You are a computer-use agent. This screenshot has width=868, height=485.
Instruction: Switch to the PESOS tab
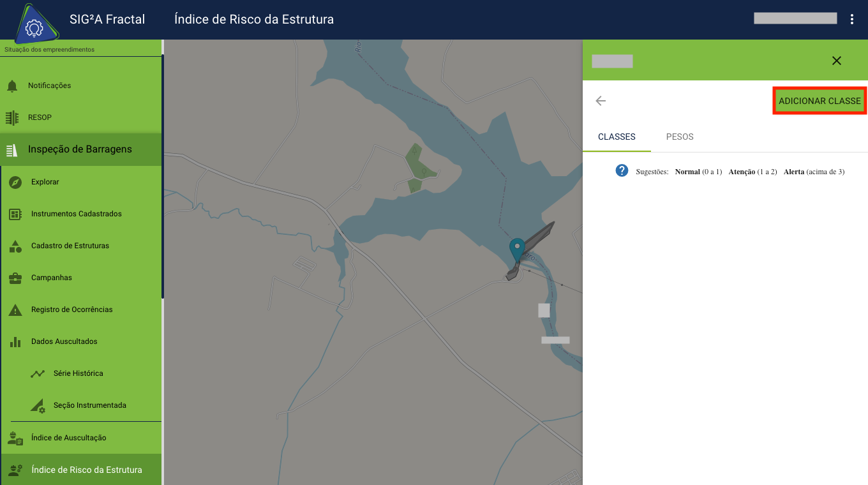[x=680, y=137]
